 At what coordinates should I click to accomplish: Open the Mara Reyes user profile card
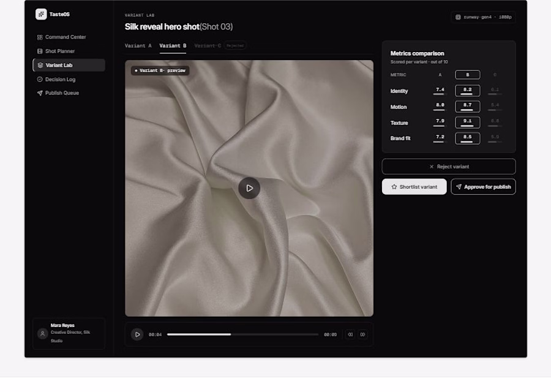[x=69, y=333]
